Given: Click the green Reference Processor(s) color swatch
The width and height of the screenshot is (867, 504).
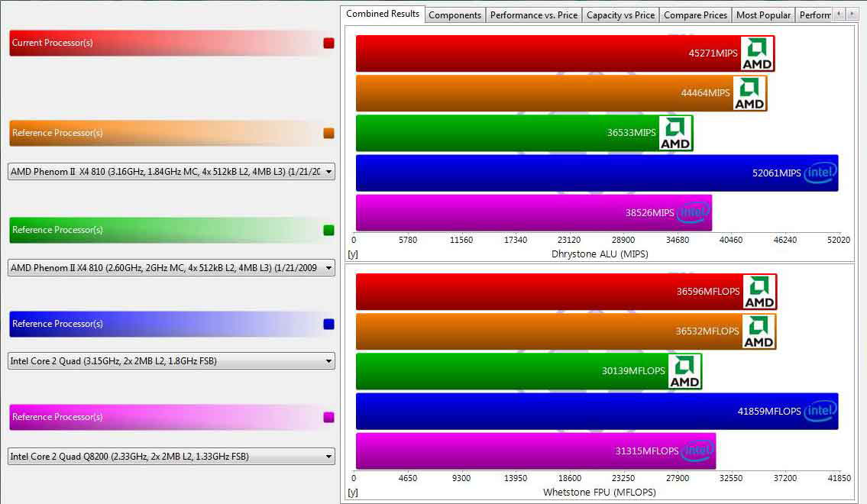Looking at the screenshot, I should 328,230.
